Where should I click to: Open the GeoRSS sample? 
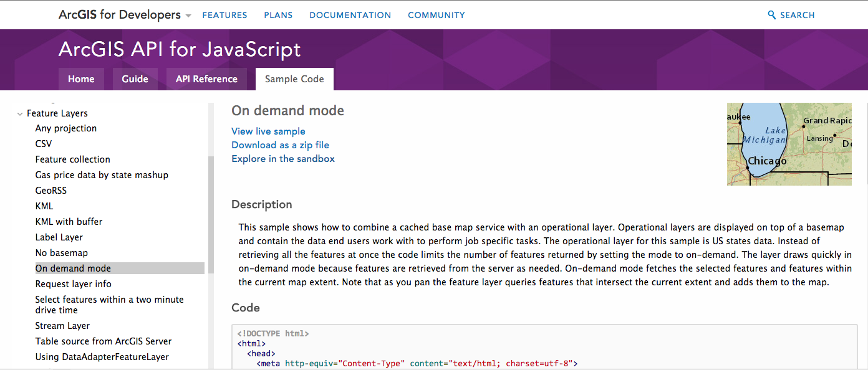(51, 191)
